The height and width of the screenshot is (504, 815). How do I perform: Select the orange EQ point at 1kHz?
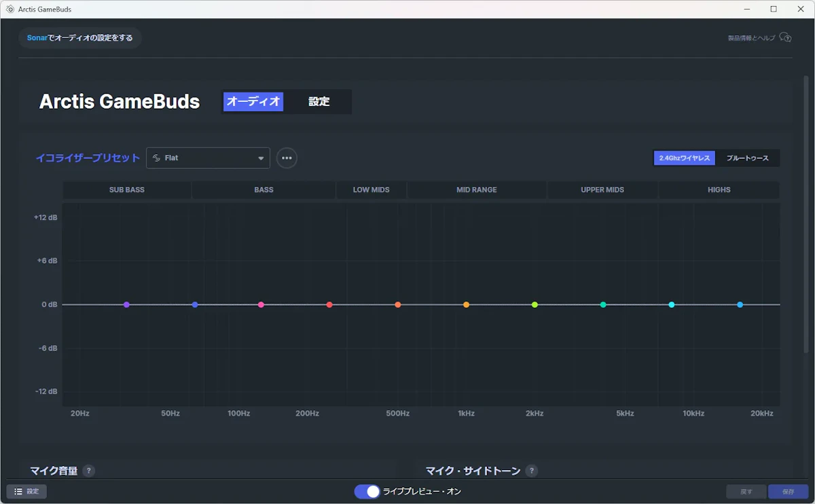[466, 305]
